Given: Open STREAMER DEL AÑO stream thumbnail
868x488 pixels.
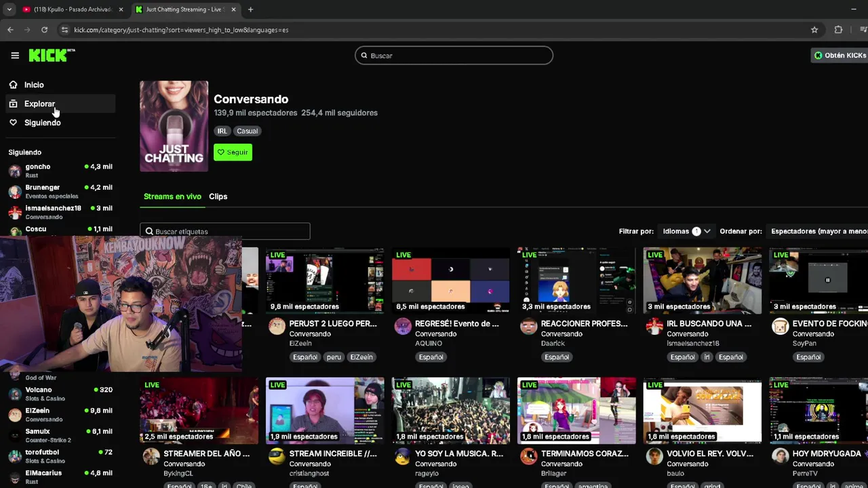Looking at the screenshot, I should (199, 411).
